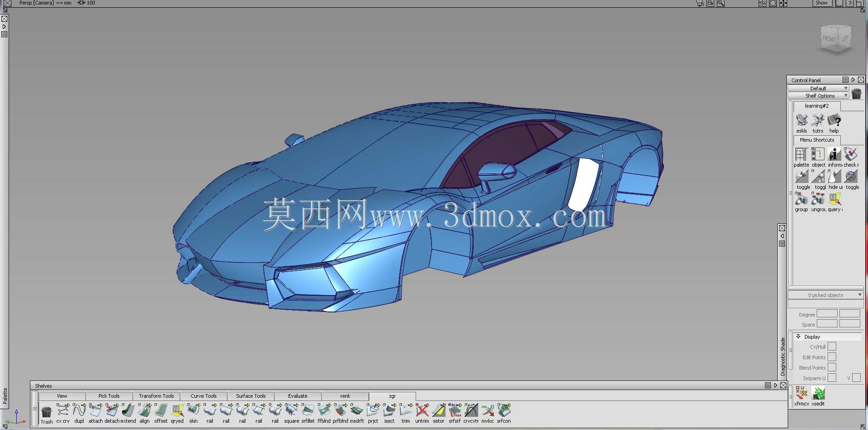Select the extend tool
Screen dimensions: 868x430
click(128, 410)
